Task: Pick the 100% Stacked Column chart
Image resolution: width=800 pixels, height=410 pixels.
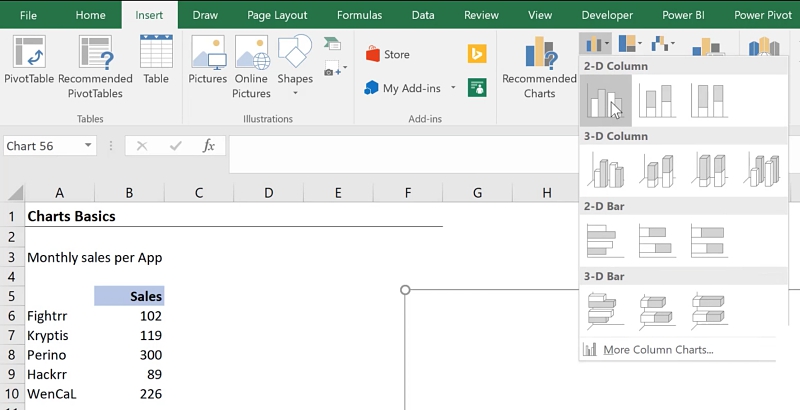Action: (709, 101)
